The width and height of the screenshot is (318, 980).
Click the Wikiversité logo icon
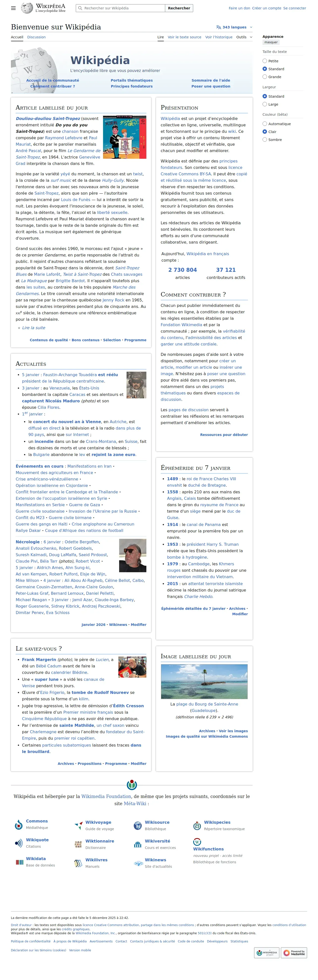click(x=137, y=844)
